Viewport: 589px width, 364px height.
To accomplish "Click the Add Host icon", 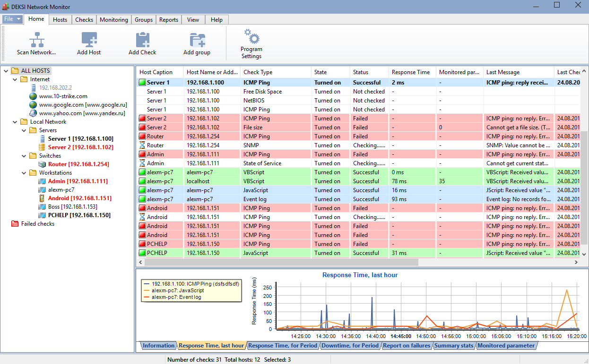I will (88, 40).
